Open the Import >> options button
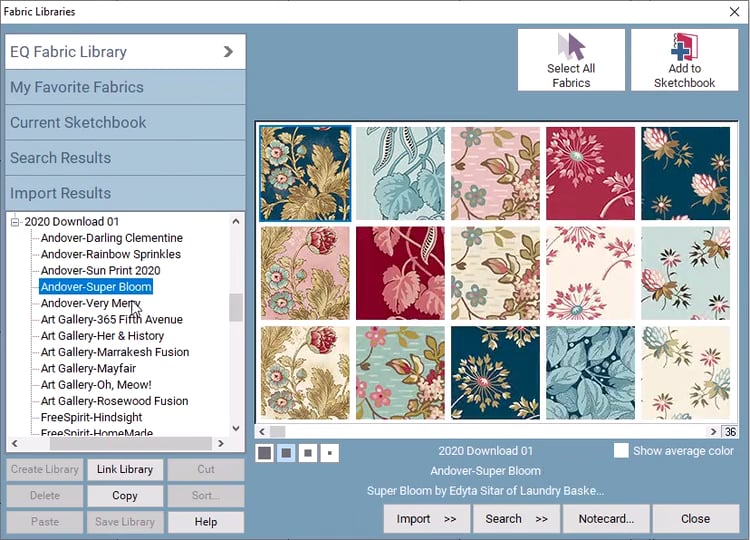 [x=426, y=518]
